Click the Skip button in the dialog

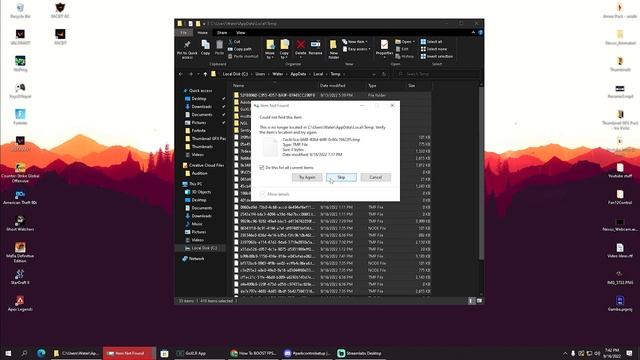341,177
